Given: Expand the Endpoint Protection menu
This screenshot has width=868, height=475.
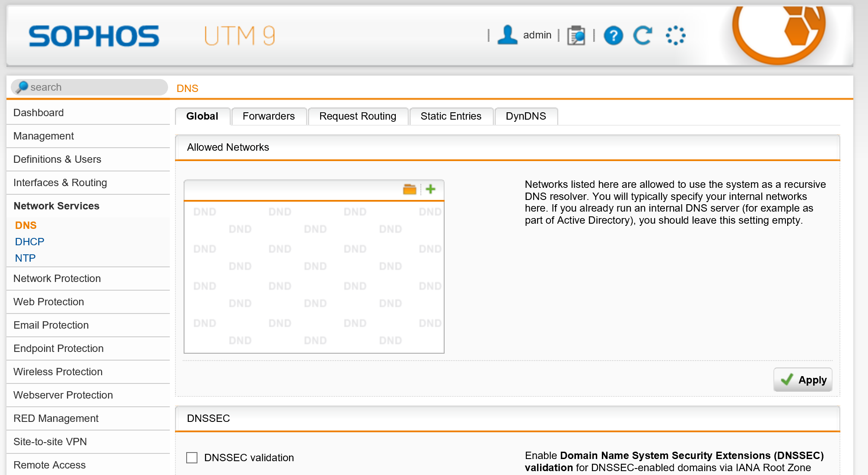Looking at the screenshot, I should (88, 348).
